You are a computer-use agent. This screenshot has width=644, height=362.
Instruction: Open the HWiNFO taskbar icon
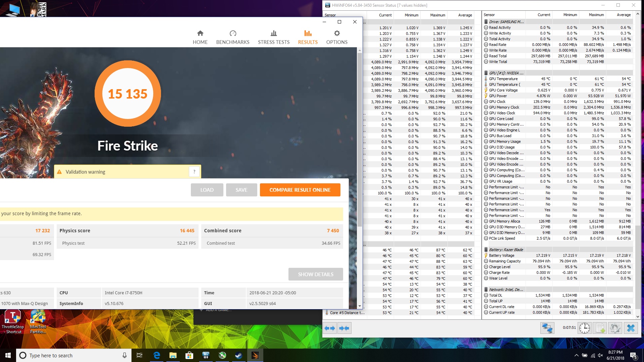pos(206,355)
